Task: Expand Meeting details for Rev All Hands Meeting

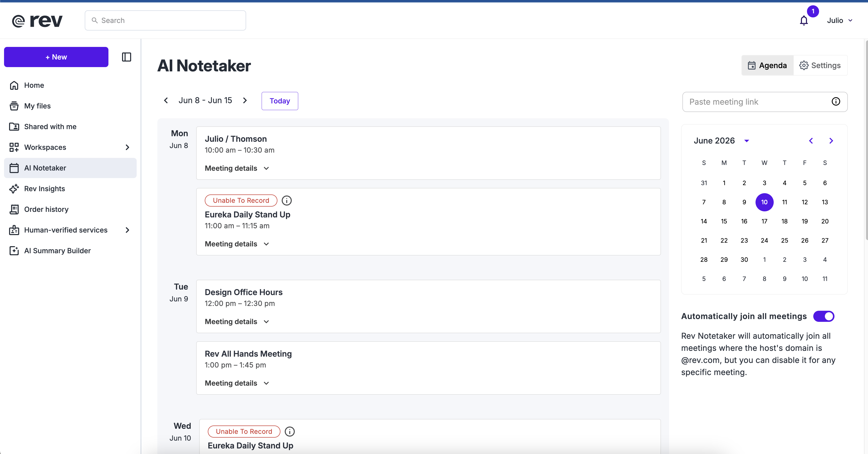Action: (237, 383)
